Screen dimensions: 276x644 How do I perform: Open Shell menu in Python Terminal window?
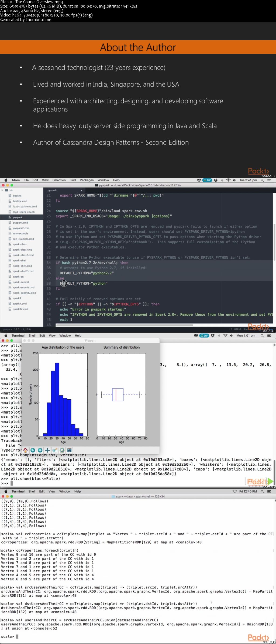coord(32,336)
